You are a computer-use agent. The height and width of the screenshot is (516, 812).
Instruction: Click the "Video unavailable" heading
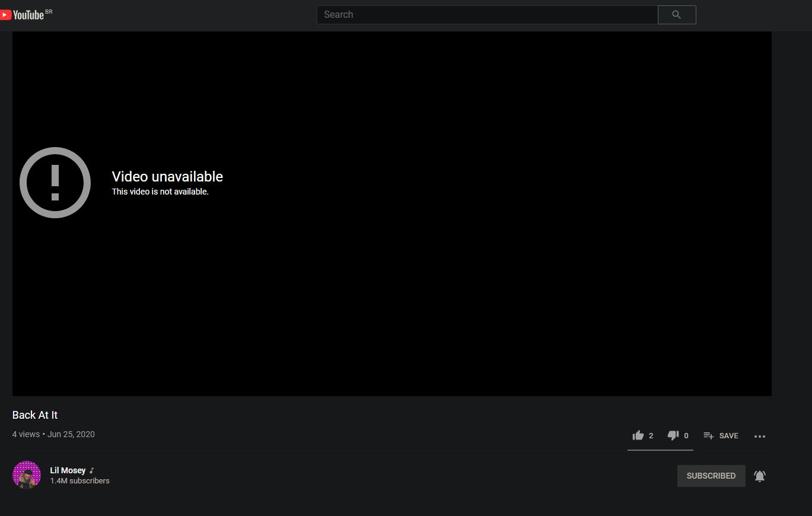(x=167, y=177)
